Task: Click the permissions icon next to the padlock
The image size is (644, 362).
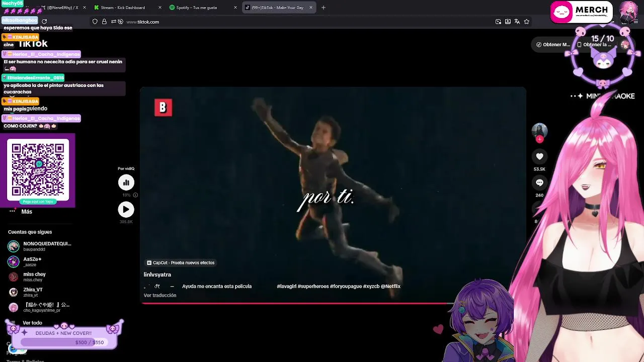Action: pyautogui.click(x=114, y=22)
